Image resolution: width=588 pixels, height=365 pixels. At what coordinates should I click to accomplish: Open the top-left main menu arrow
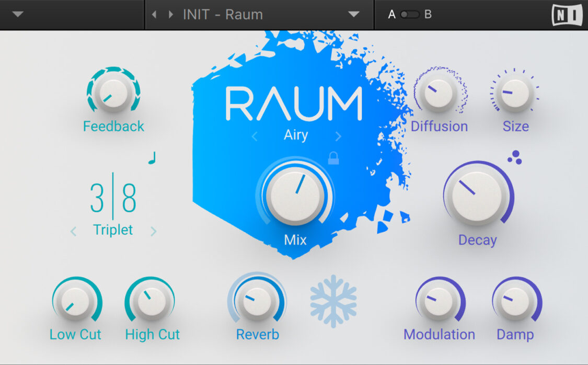[x=18, y=14]
